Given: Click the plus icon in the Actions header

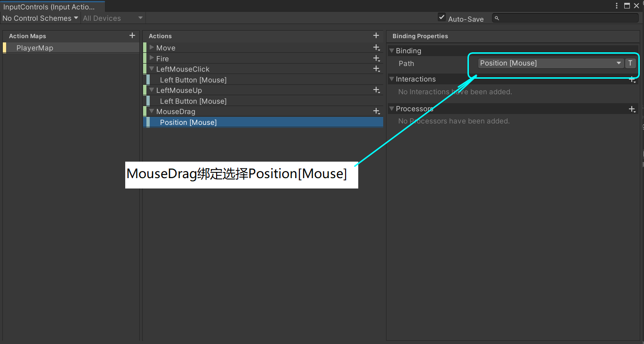Looking at the screenshot, I should 376,35.
